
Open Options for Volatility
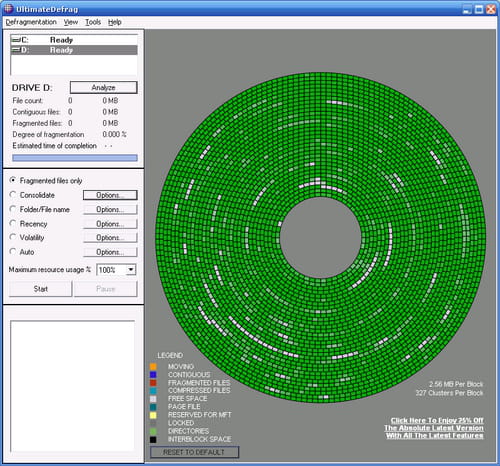click(x=110, y=238)
